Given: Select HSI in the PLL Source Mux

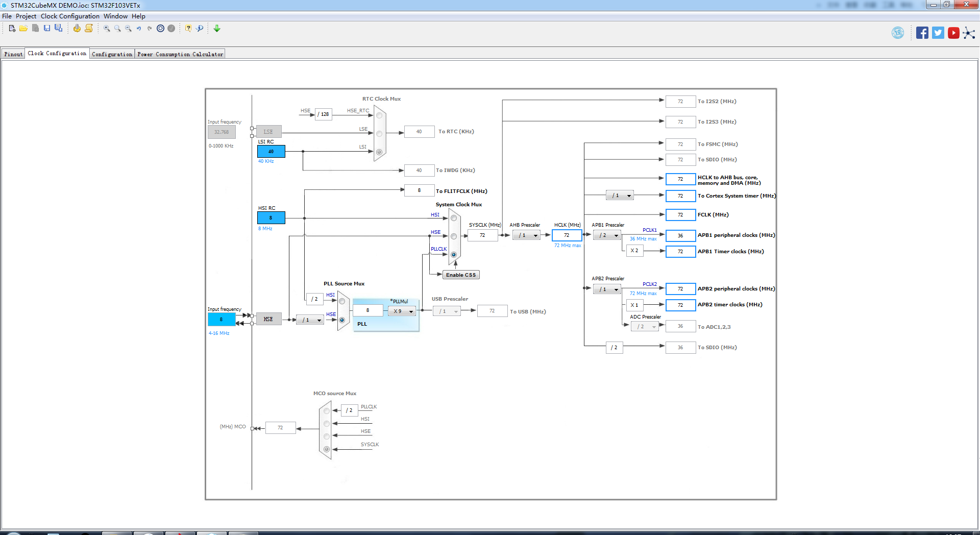Looking at the screenshot, I should click(x=342, y=301).
